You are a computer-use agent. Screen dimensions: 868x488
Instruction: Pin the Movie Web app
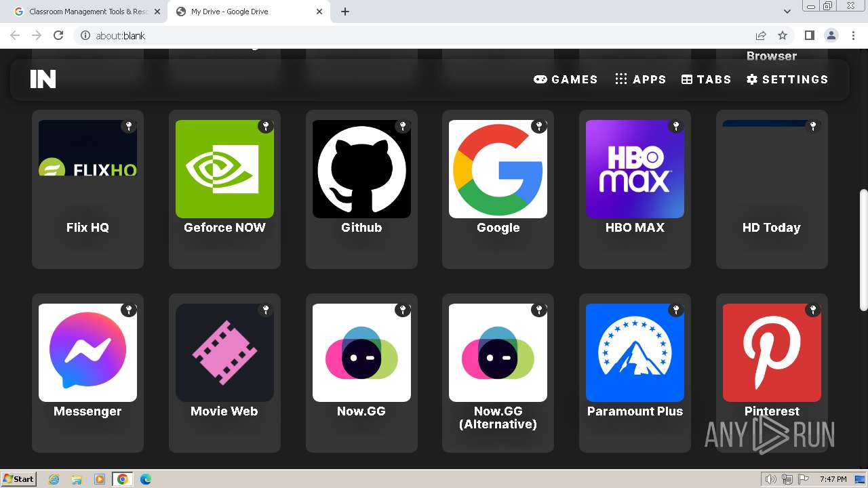point(266,310)
